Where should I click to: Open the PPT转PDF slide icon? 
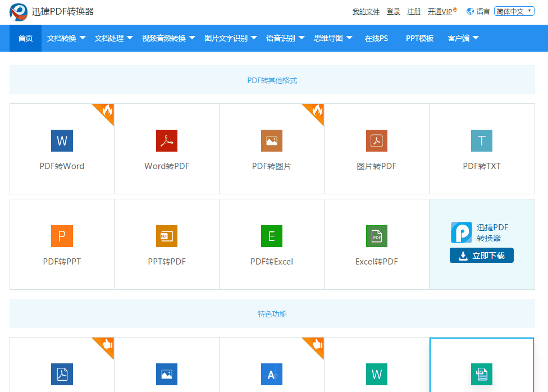(x=167, y=236)
